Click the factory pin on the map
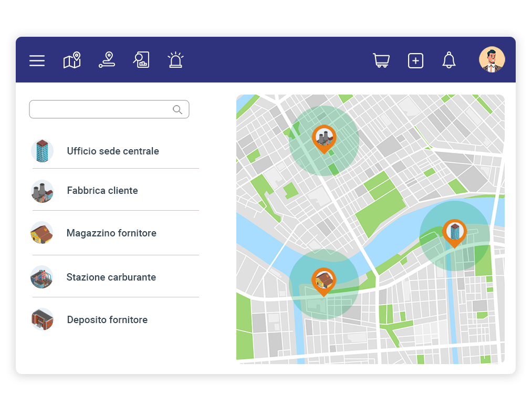532x414 pixels. (324, 138)
